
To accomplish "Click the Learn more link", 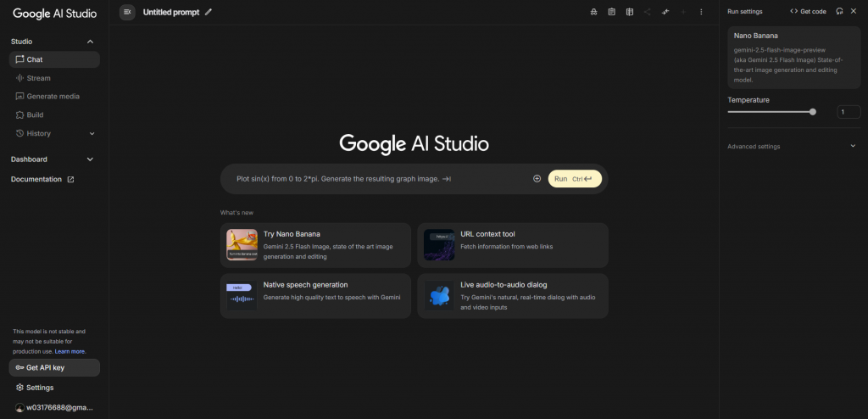I will pyautogui.click(x=70, y=351).
